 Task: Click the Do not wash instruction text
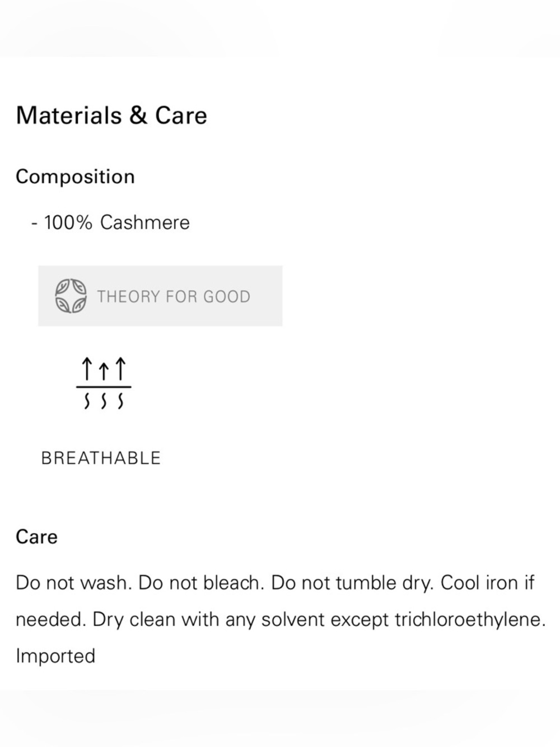point(74,583)
